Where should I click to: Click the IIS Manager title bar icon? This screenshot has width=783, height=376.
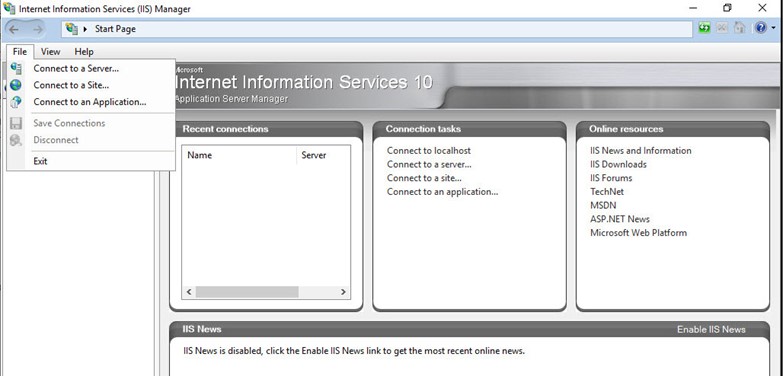(9, 8)
